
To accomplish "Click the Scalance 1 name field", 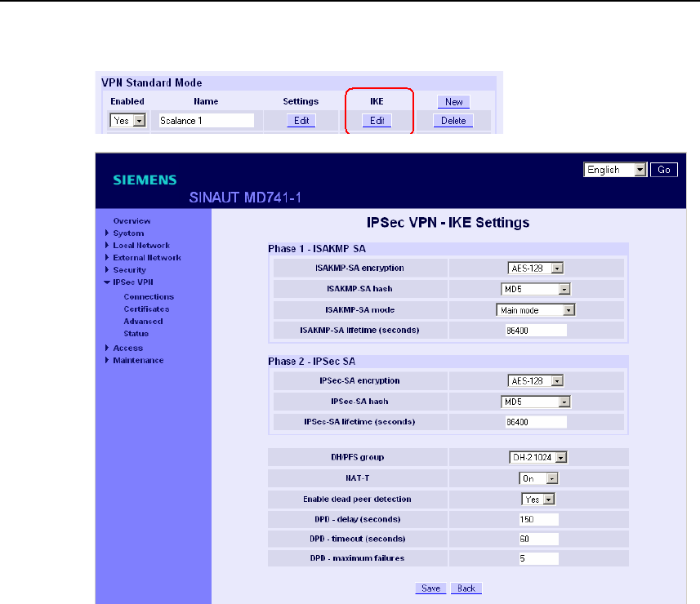I will (x=207, y=121).
